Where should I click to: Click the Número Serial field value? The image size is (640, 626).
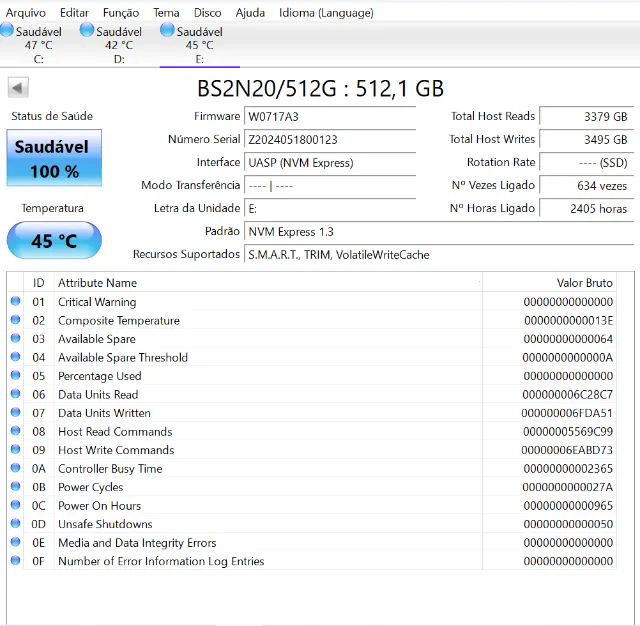pos(330,140)
